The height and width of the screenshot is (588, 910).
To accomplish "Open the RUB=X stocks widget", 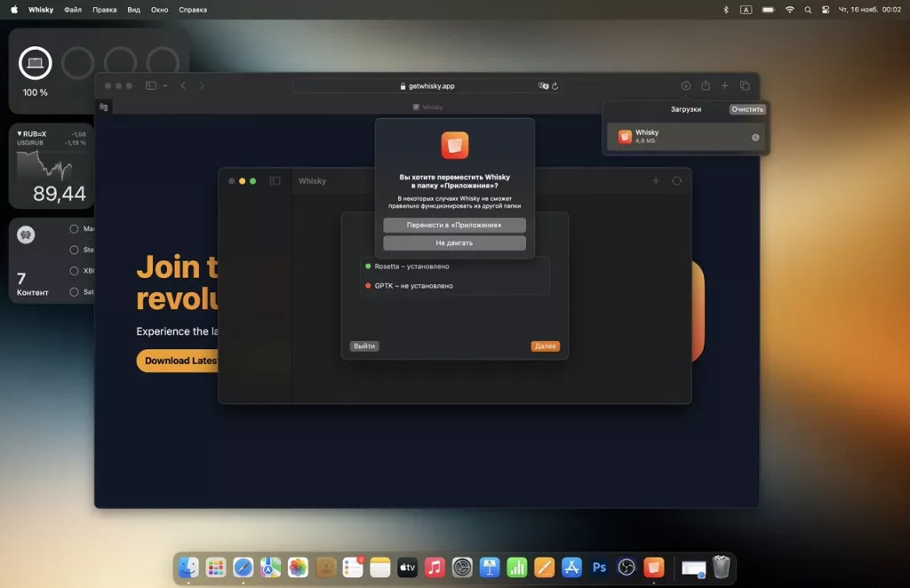I will pos(51,166).
